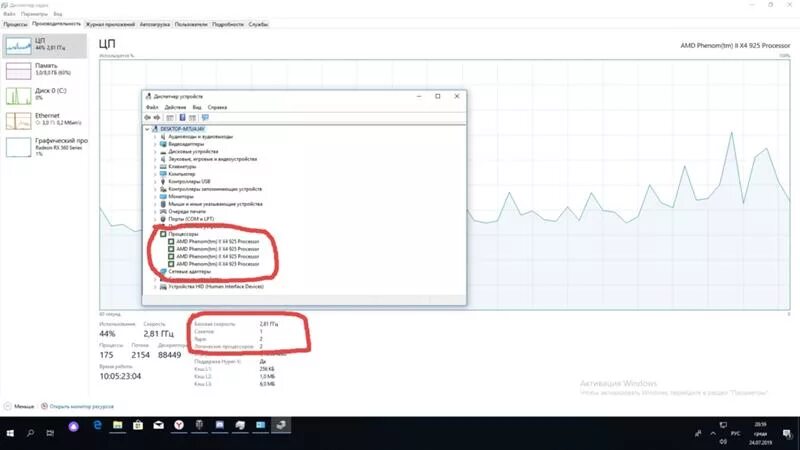Expand Устройства HID node
Viewport: 800px width, 450px height.
click(x=155, y=287)
